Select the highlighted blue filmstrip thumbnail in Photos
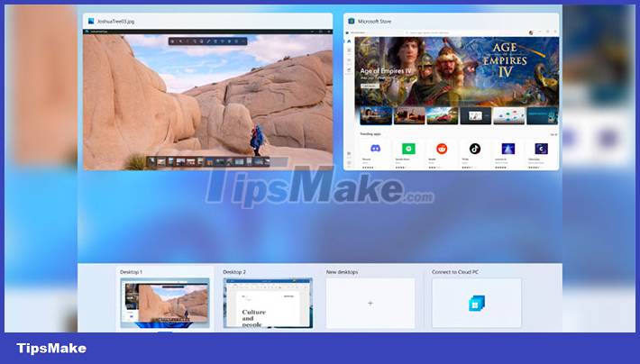The image size is (640, 364). (210, 162)
